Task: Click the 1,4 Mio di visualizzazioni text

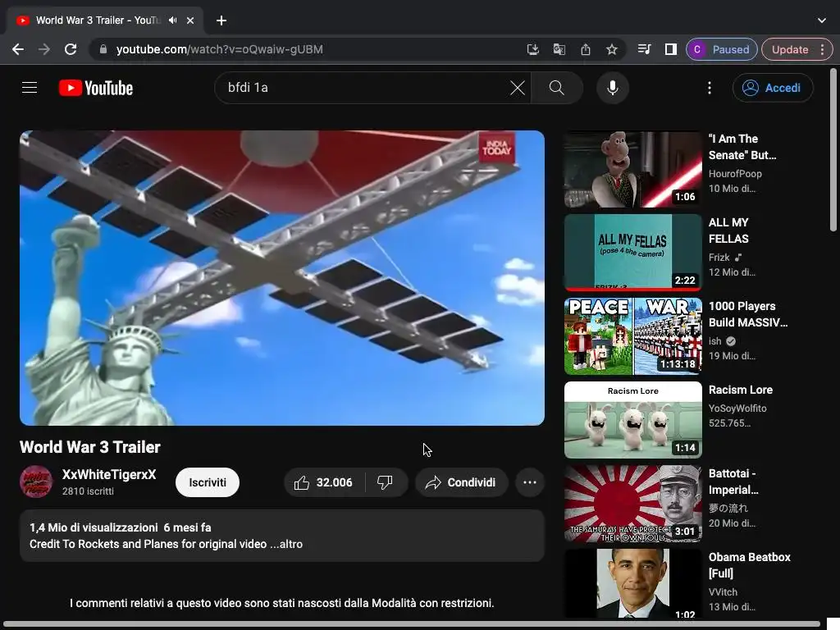Action: pos(94,527)
